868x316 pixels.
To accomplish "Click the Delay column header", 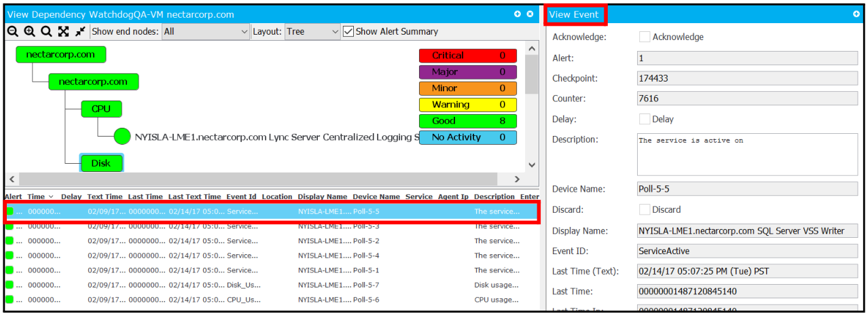I will coord(71,197).
